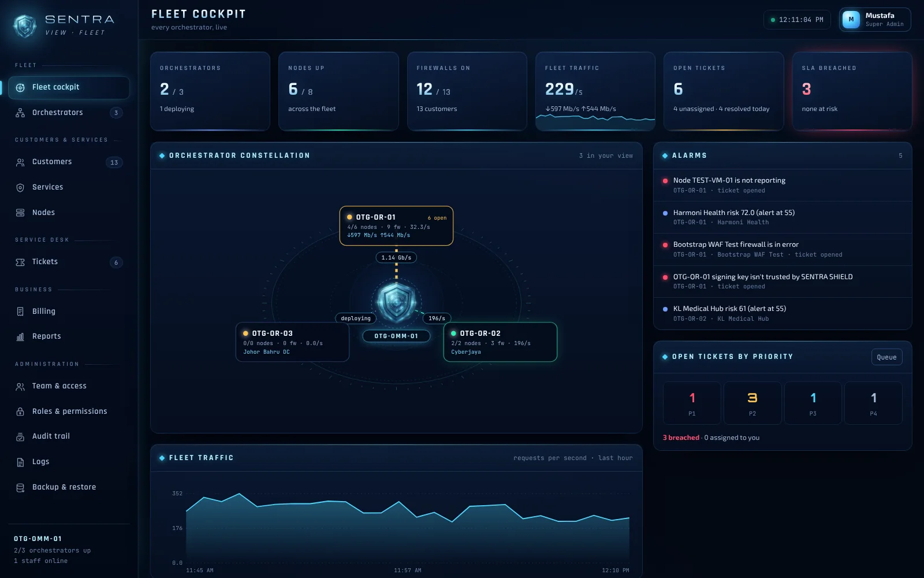924x578 pixels.
Task: Open the KL Medical Hub risk alarm
Action: 783,314
